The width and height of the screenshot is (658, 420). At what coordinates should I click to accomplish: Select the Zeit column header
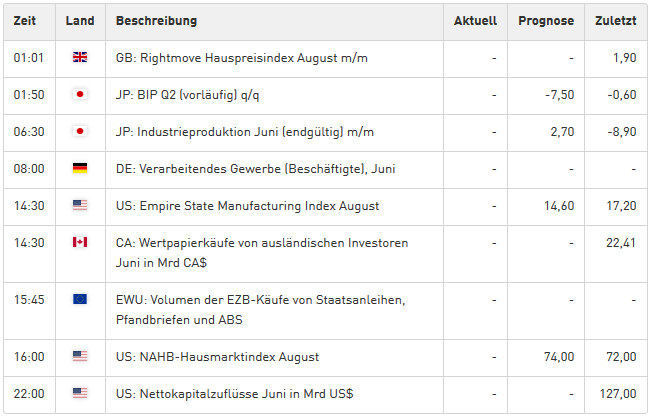click(24, 21)
